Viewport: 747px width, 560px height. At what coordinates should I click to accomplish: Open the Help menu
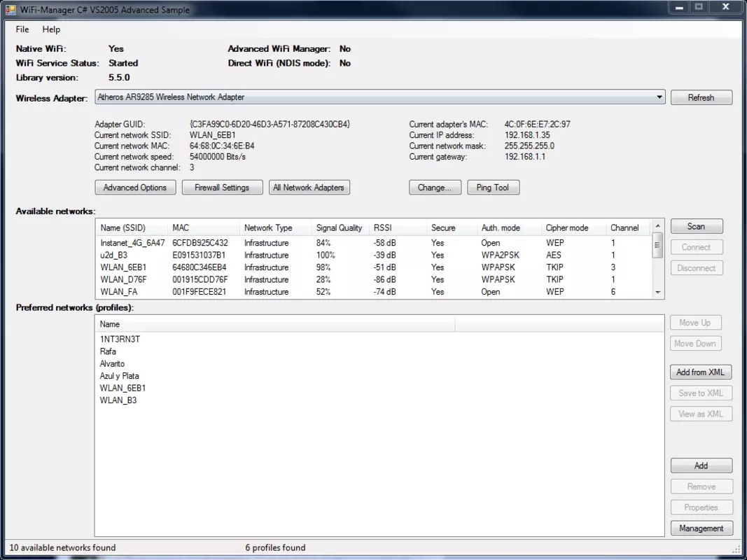51,29
